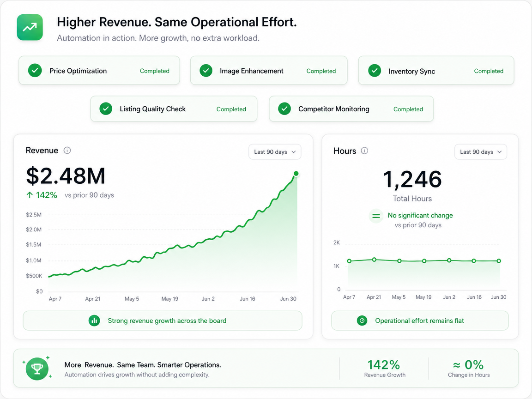Click the $2.48M revenue total
532x399 pixels.
(66, 176)
